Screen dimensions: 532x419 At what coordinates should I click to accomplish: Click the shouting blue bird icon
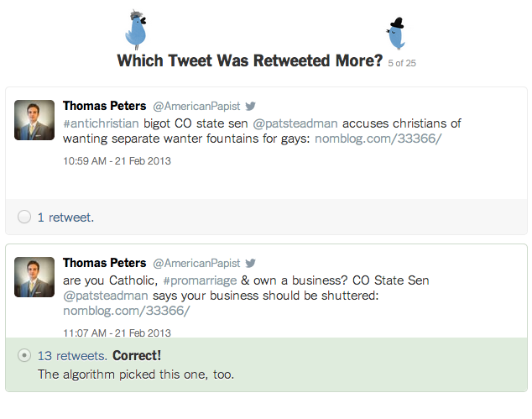136,30
